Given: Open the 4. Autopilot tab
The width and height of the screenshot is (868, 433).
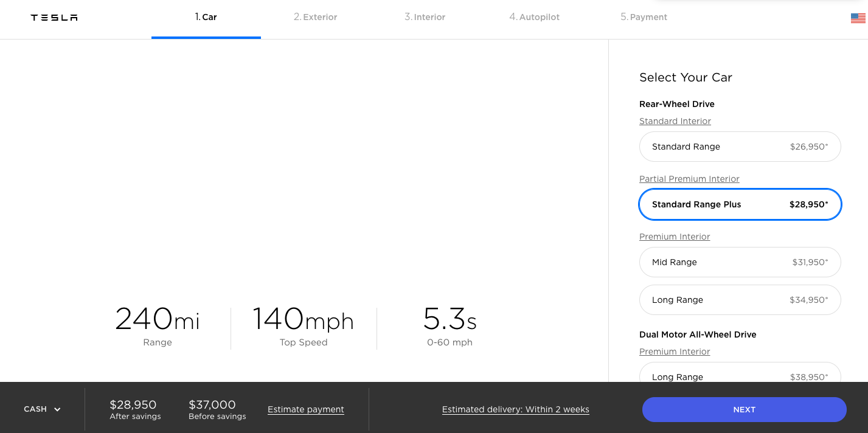Looking at the screenshot, I should [x=534, y=17].
